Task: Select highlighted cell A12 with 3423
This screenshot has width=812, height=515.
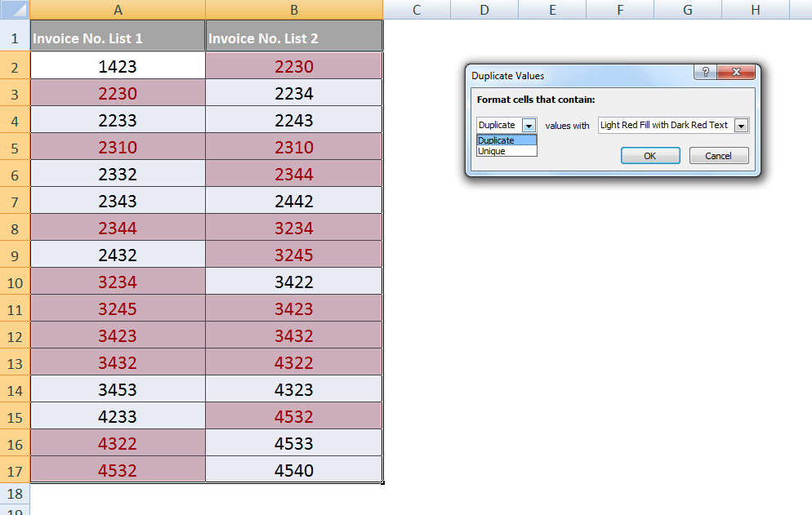Action: point(118,335)
